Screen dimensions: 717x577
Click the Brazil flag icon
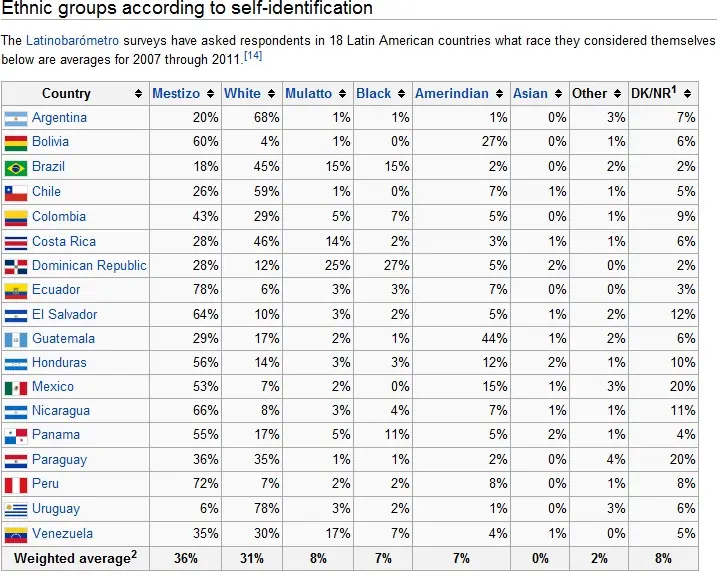tap(16, 167)
